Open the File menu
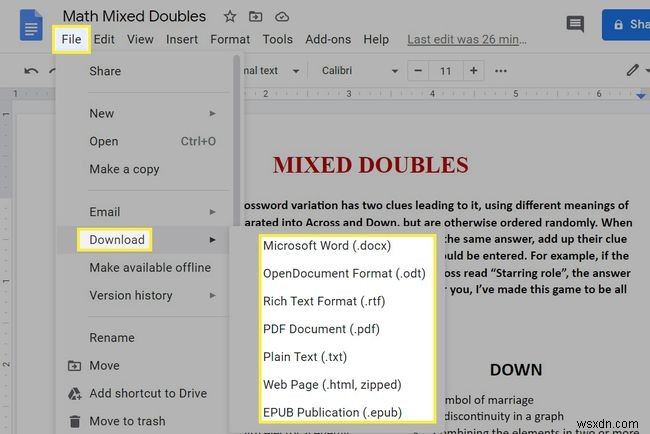 [71, 39]
